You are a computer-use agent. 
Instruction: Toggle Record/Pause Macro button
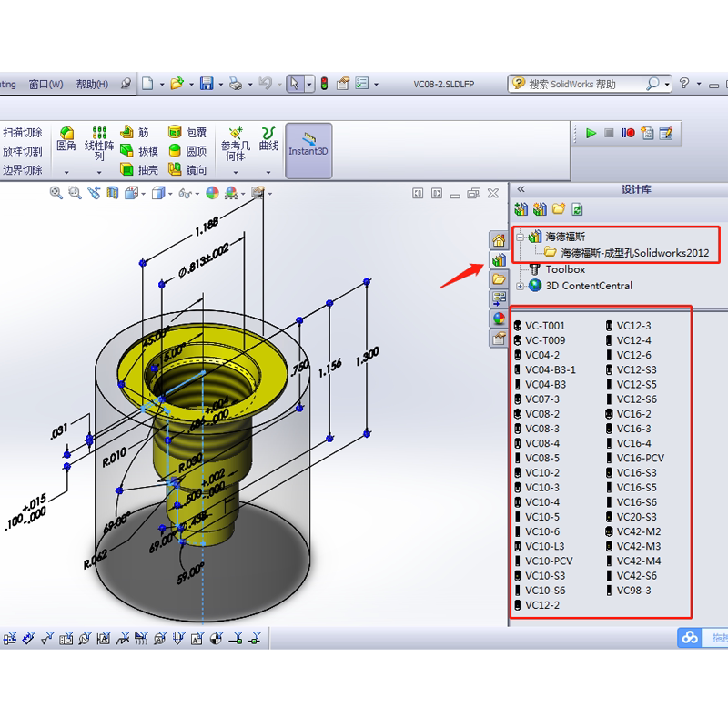click(x=628, y=133)
